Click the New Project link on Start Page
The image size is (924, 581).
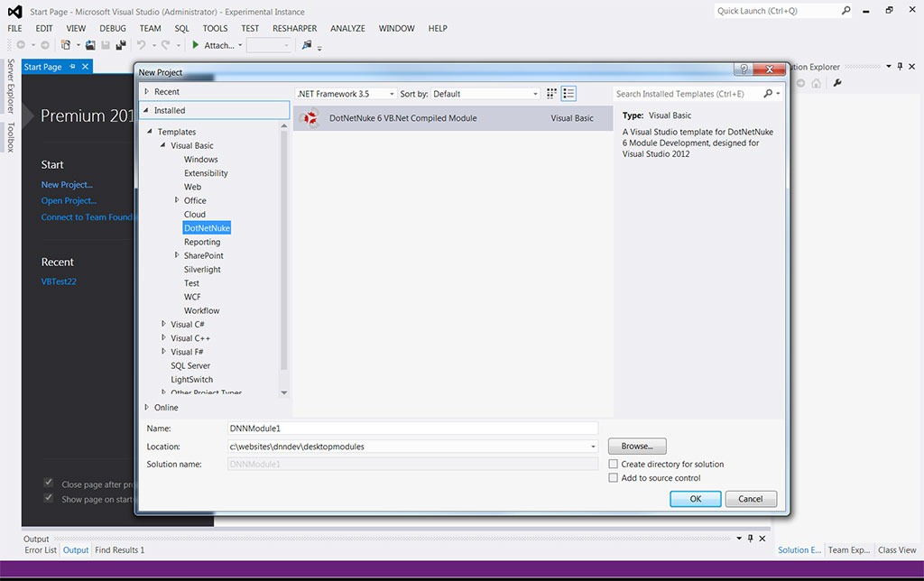coord(67,184)
